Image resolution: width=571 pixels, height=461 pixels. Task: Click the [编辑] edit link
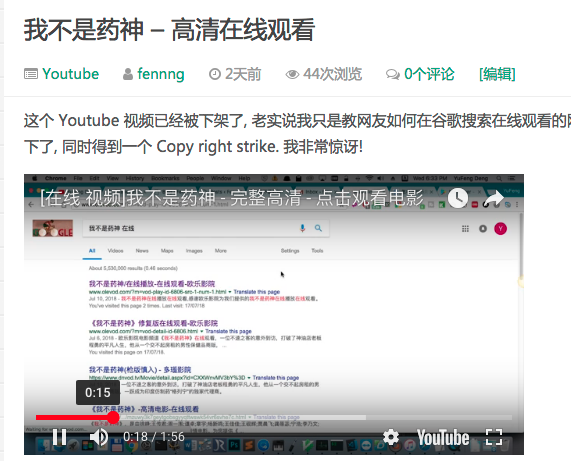click(x=497, y=74)
